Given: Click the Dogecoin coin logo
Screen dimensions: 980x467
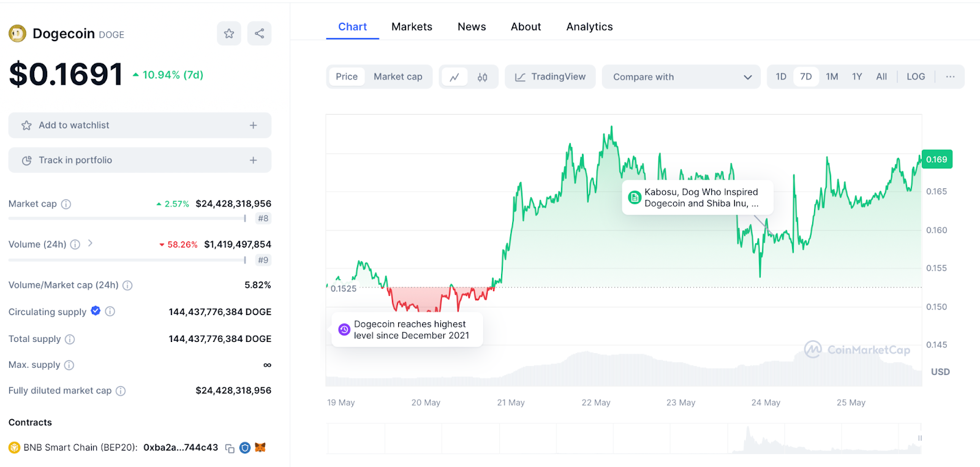Looking at the screenshot, I should 17,34.
